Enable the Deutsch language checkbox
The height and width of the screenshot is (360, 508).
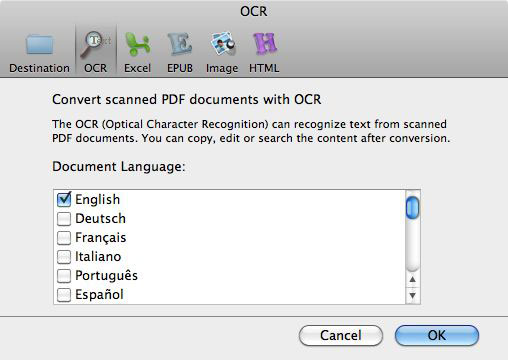pyautogui.click(x=64, y=219)
